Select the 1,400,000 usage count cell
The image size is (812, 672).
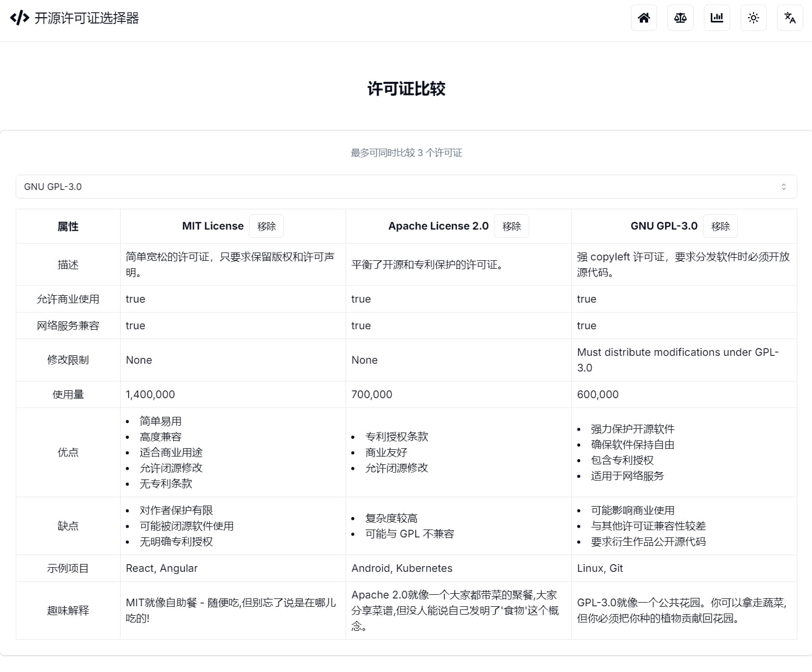(150, 394)
